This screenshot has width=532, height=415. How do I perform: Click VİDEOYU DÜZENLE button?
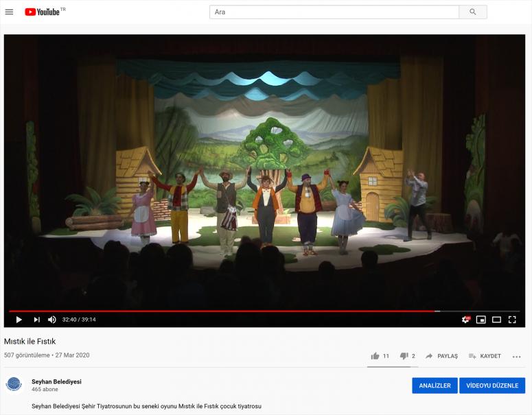coord(492,386)
